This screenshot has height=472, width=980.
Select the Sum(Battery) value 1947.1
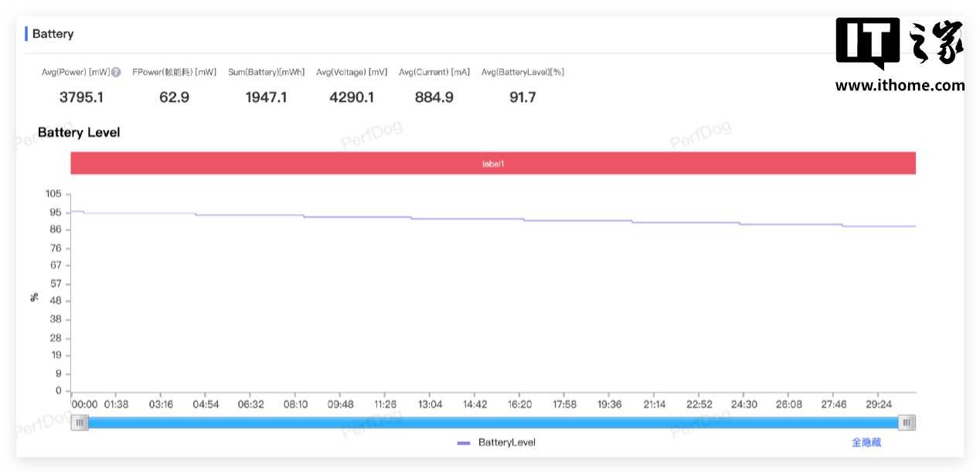pos(266,97)
